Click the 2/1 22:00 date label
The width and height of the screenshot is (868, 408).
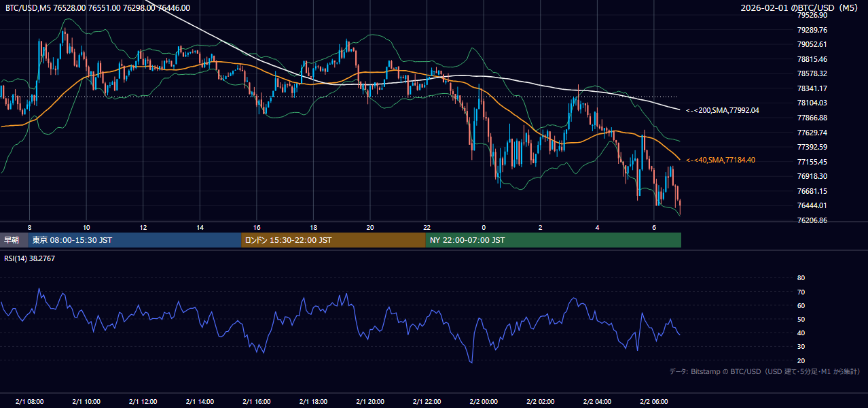[x=427, y=402]
